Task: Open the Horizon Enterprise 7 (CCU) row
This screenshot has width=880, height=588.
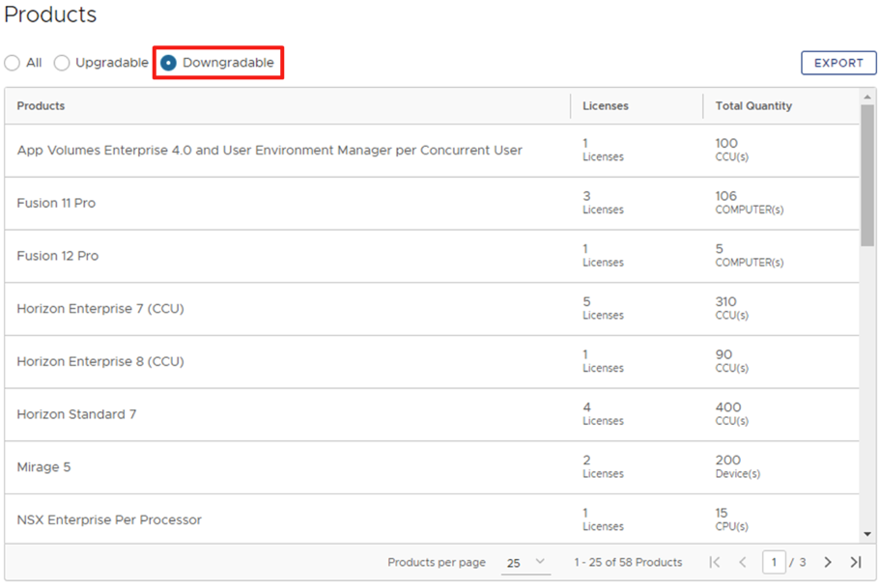Action: pyautogui.click(x=99, y=309)
